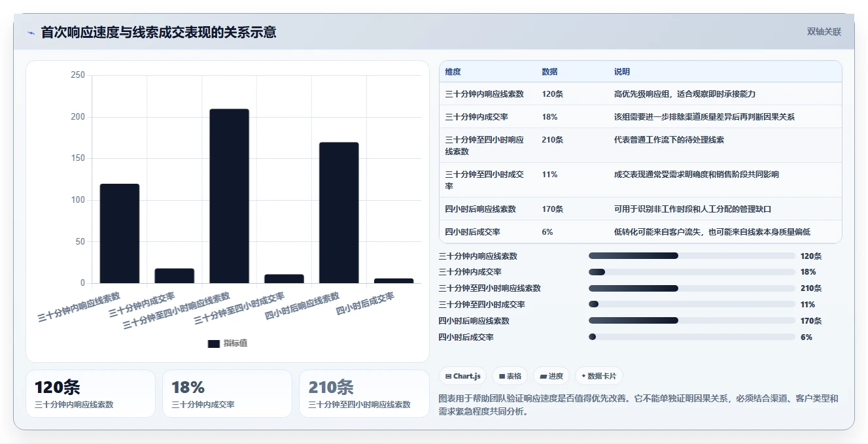Select the 表格 tag
The width and height of the screenshot is (868, 444).
click(x=510, y=376)
